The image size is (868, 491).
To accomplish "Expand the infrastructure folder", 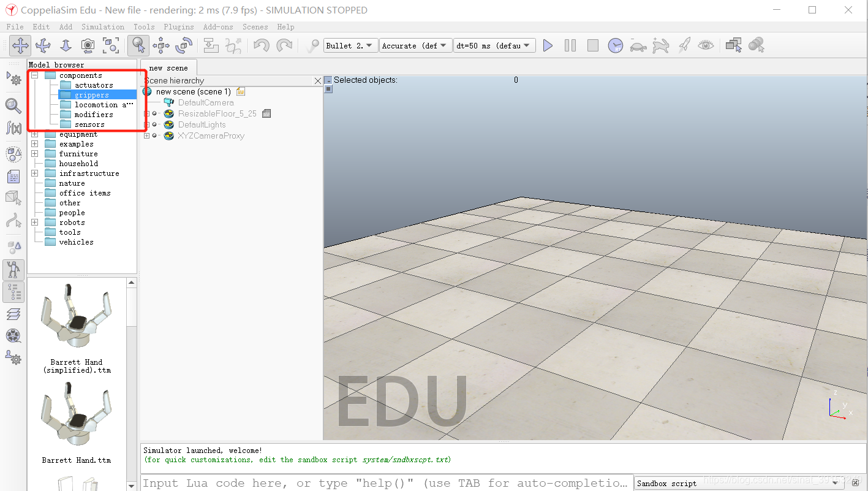I will pos(35,173).
